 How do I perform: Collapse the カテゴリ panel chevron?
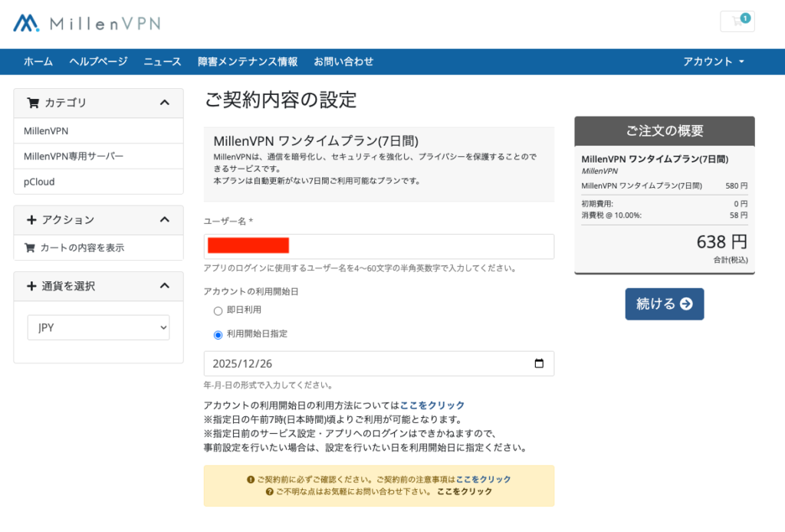point(164,103)
